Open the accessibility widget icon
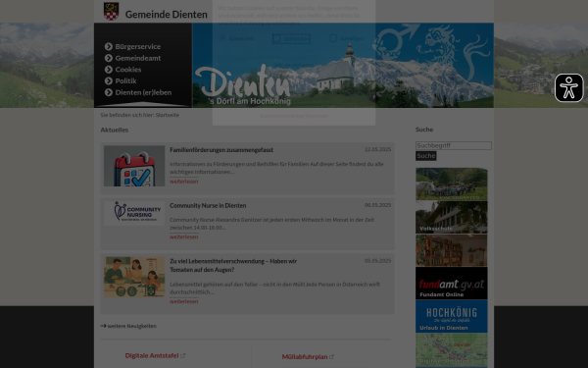The image size is (588, 368). pos(568,88)
